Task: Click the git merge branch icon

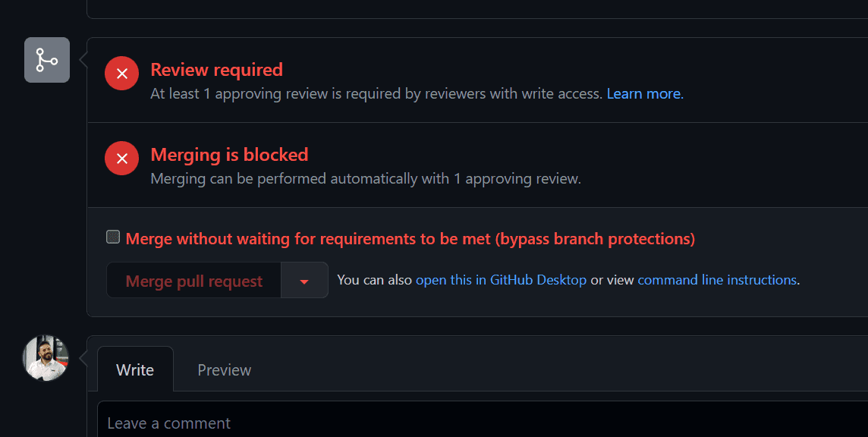Action: pos(47,60)
